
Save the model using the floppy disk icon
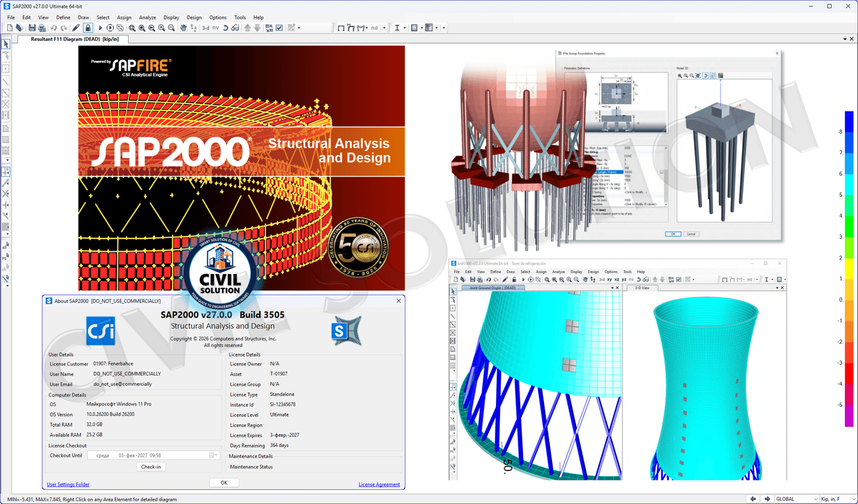click(x=32, y=28)
